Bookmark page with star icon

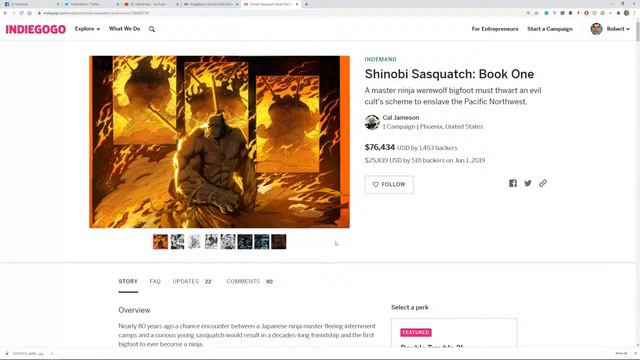coord(536,13)
